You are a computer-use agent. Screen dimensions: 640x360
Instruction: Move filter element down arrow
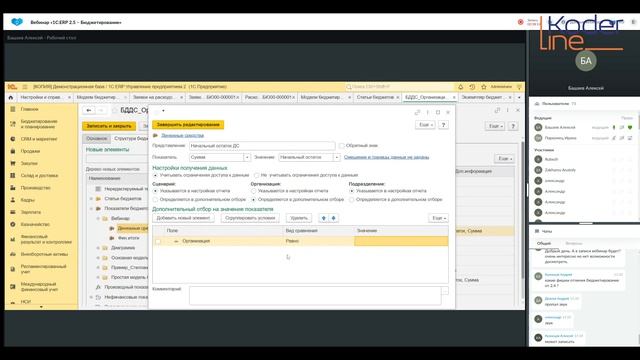333,218
